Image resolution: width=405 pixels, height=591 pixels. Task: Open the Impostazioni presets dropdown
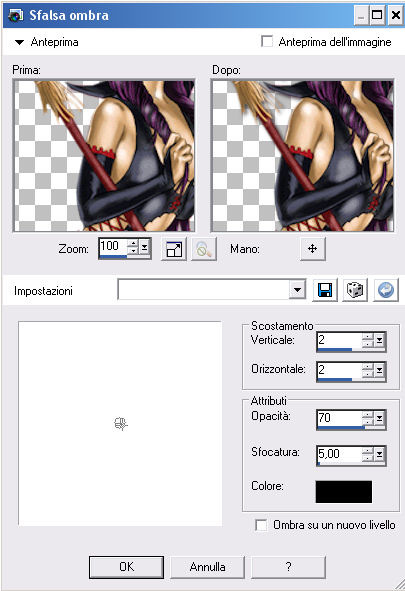(x=297, y=290)
